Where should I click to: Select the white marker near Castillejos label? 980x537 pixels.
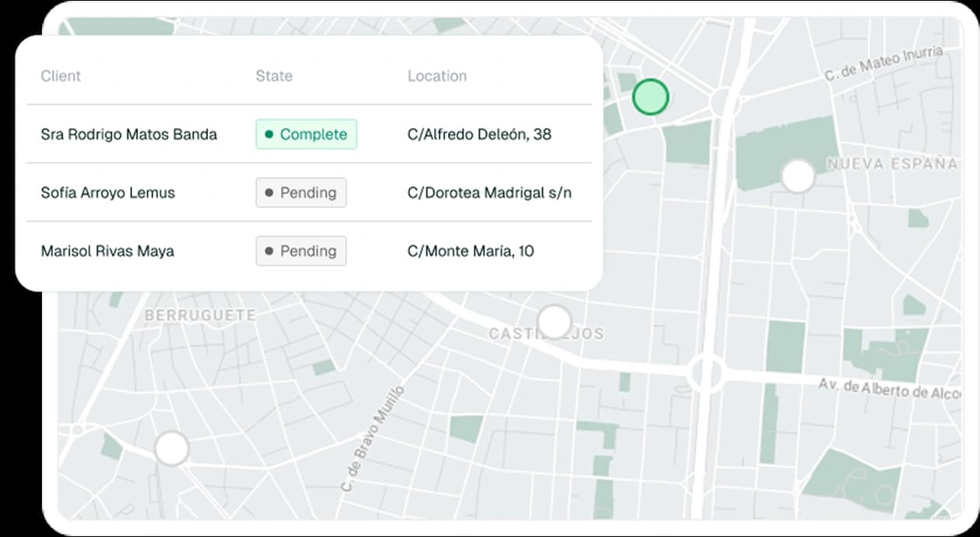(x=554, y=321)
